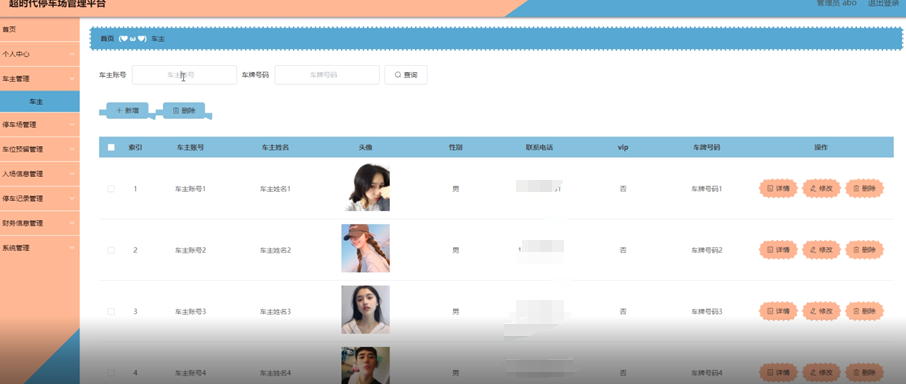Select the cell 车主账号4

point(190,372)
